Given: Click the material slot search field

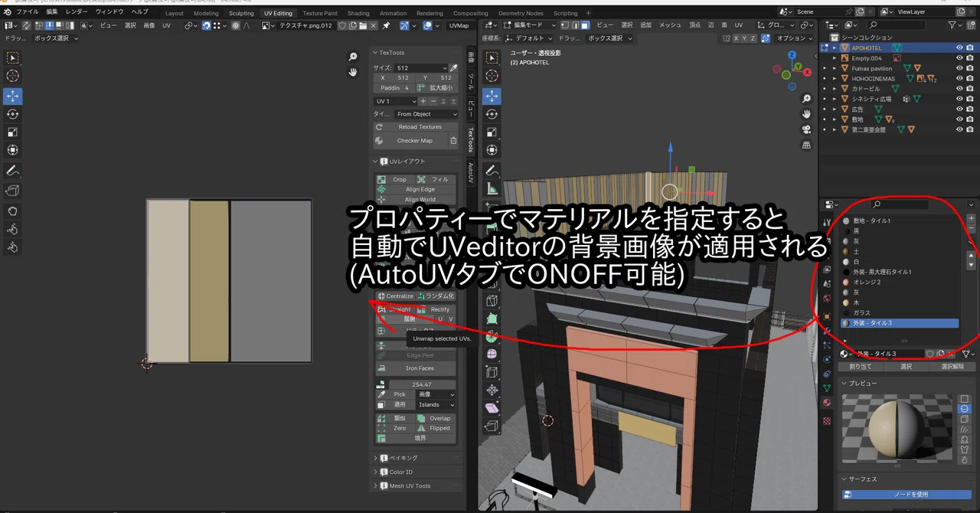Looking at the screenshot, I should click(899, 204).
